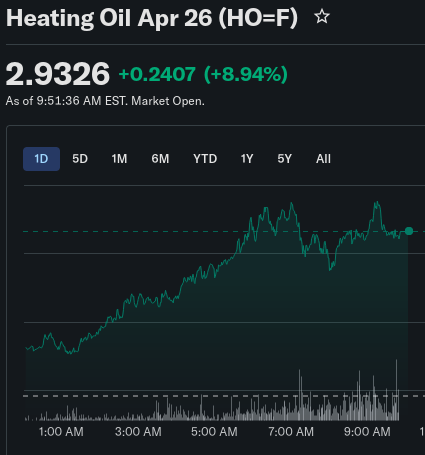The width and height of the screenshot is (425, 455).
Task: Switch chart to 1M range
Action: pyautogui.click(x=119, y=159)
